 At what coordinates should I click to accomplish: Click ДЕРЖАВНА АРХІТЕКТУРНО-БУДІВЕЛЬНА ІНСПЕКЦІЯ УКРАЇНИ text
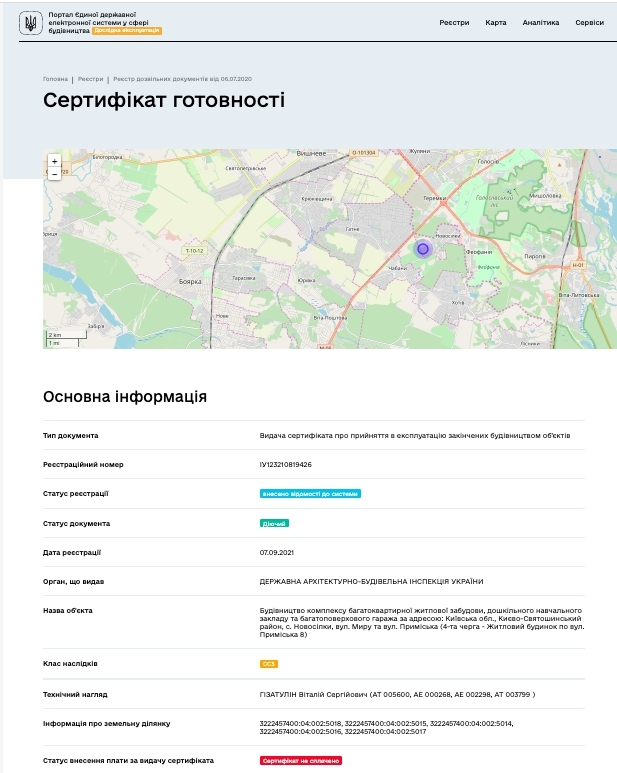pos(371,582)
